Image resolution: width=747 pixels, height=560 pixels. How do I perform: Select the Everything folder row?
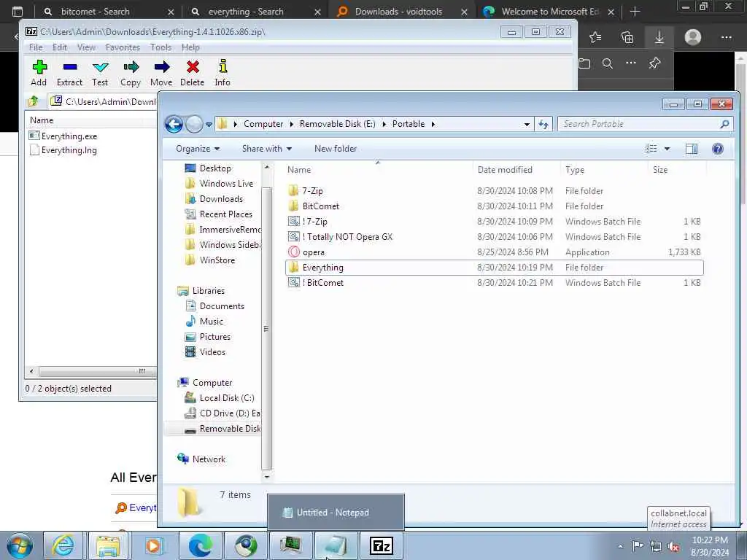click(494, 268)
